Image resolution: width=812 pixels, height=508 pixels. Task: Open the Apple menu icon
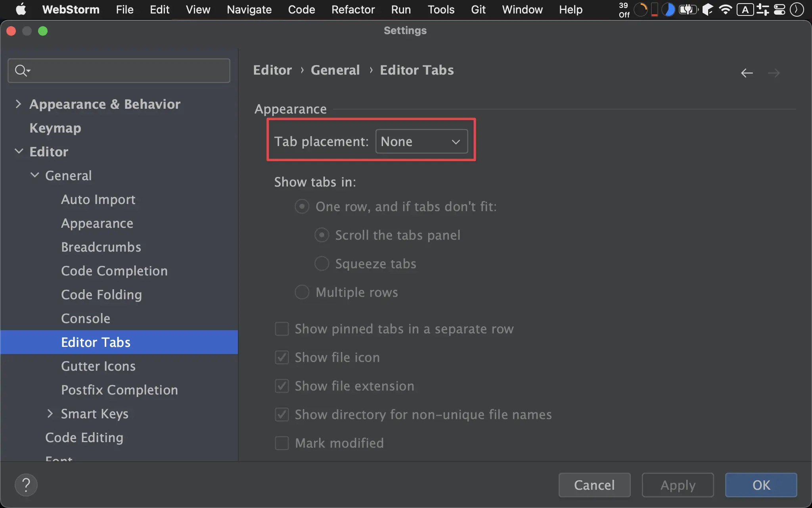coord(21,10)
